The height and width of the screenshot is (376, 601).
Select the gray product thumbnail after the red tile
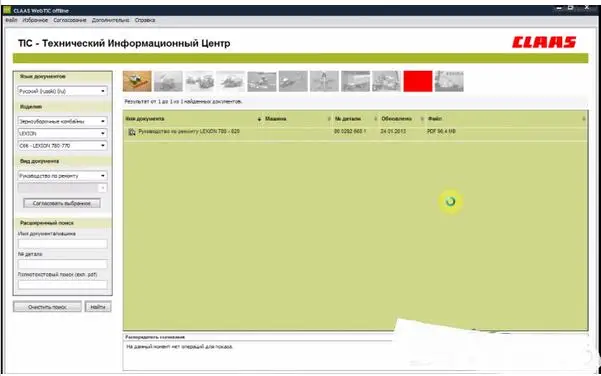pyautogui.click(x=449, y=81)
